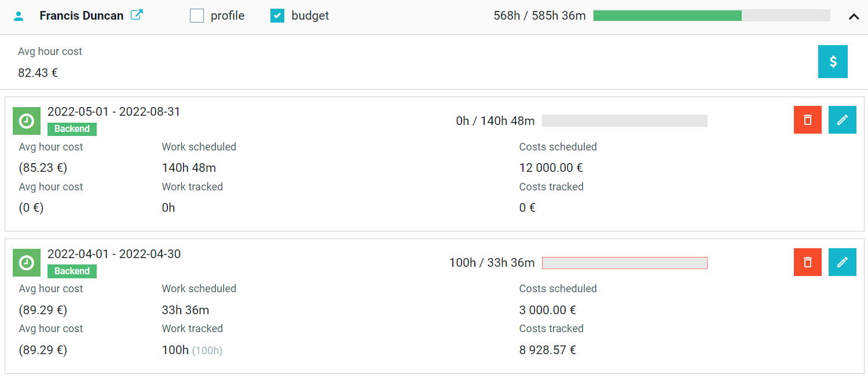Collapse the Francis Duncan panel with chevron

click(x=854, y=16)
